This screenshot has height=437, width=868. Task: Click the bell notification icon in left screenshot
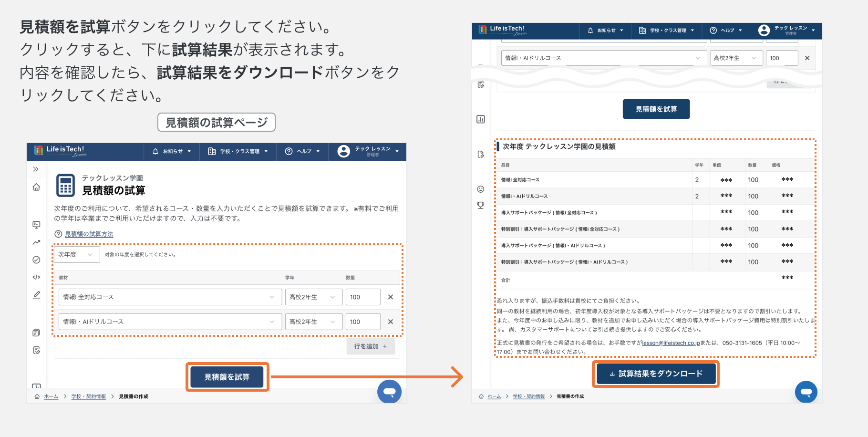[x=155, y=151]
